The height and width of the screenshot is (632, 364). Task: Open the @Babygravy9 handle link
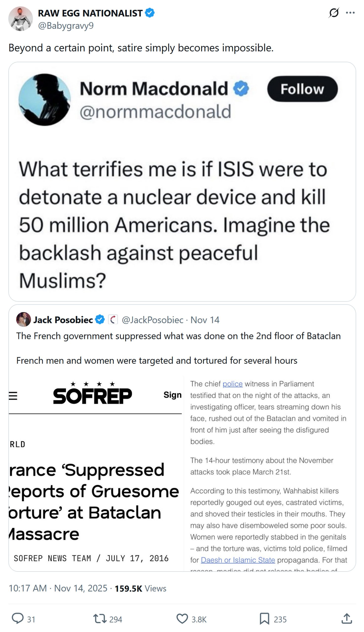(x=66, y=25)
